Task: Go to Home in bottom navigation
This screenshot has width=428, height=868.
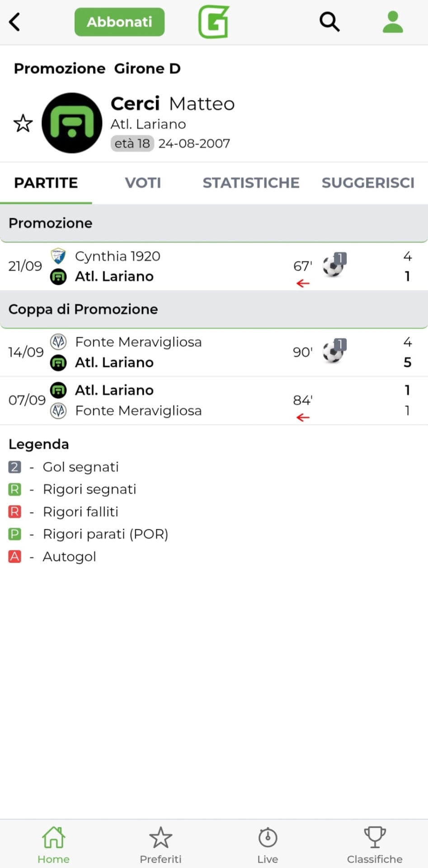Action: tap(53, 844)
